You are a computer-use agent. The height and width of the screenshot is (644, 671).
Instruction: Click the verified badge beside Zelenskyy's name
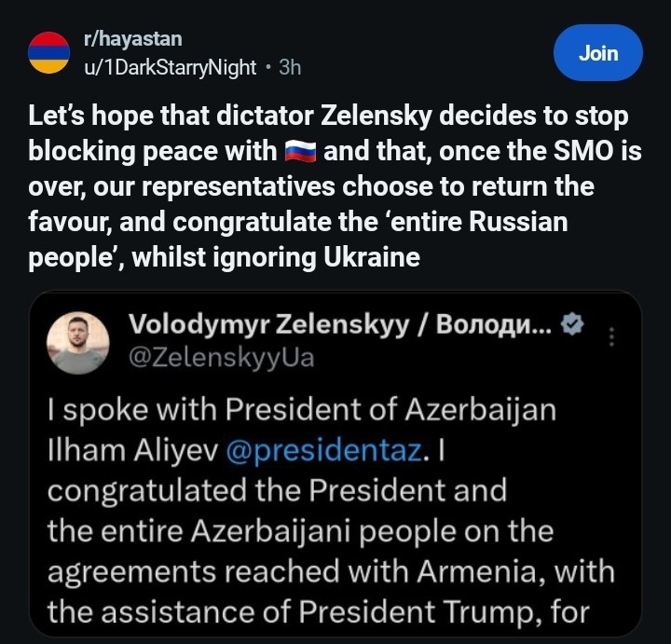click(575, 325)
